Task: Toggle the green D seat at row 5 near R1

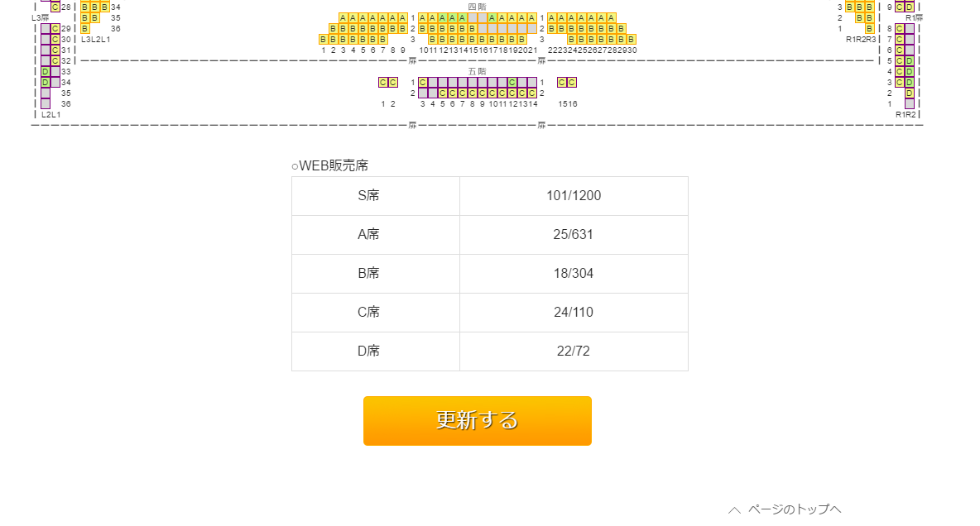Action: pyautogui.click(x=909, y=61)
